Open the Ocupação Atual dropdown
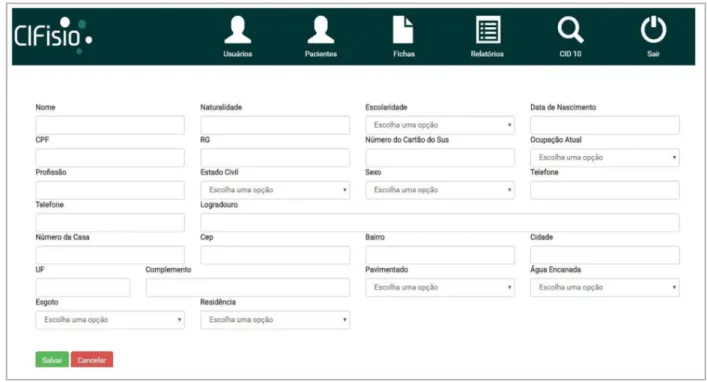This screenshot has height=382, width=707. pos(605,157)
